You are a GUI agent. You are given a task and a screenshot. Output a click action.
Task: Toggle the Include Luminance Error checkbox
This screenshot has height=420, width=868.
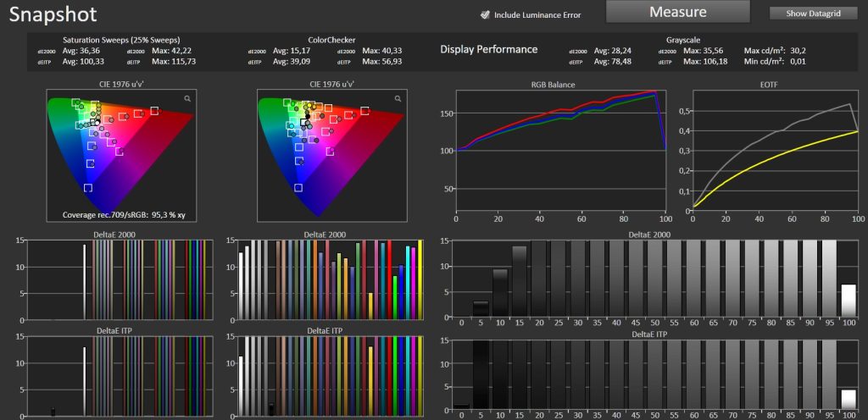coord(486,14)
